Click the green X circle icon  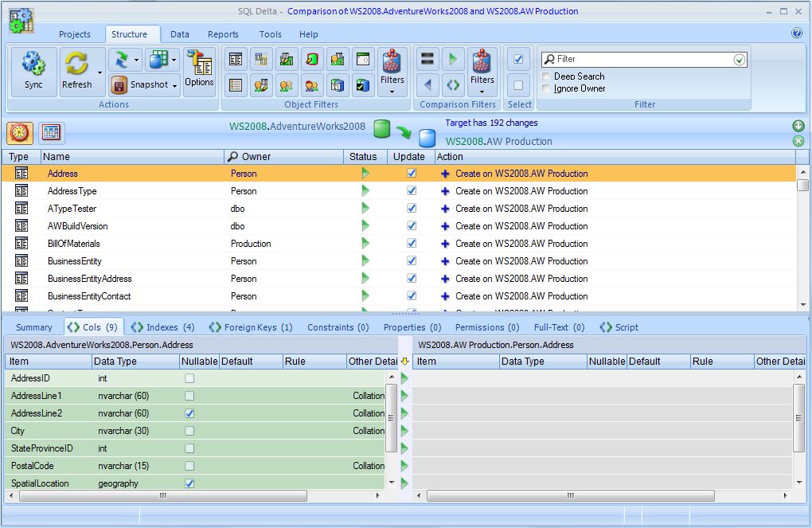coord(798,141)
